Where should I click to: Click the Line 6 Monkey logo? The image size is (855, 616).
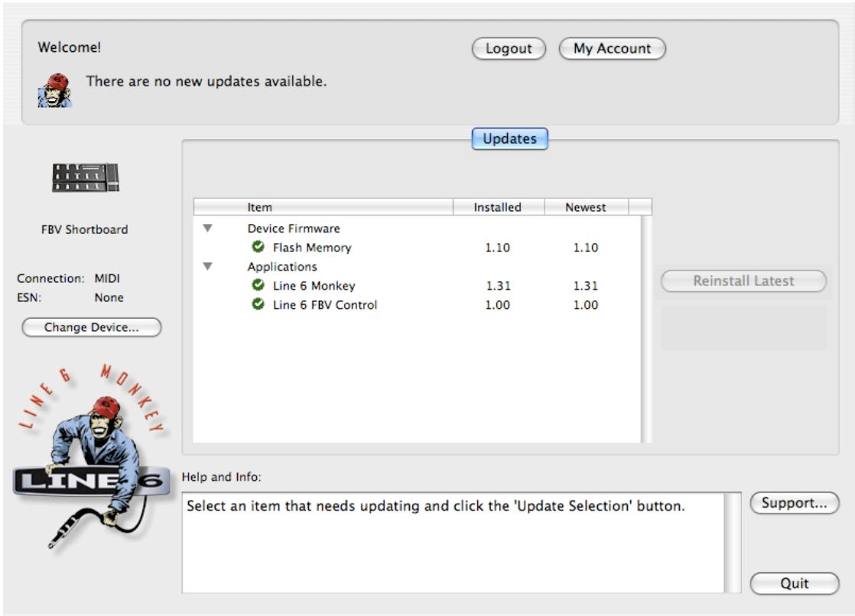(x=90, y=457)
